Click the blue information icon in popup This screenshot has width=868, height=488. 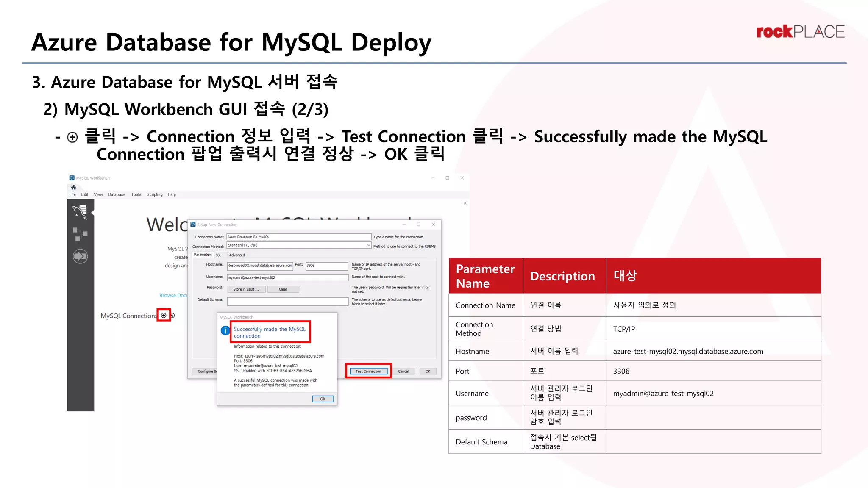(225, 331)
